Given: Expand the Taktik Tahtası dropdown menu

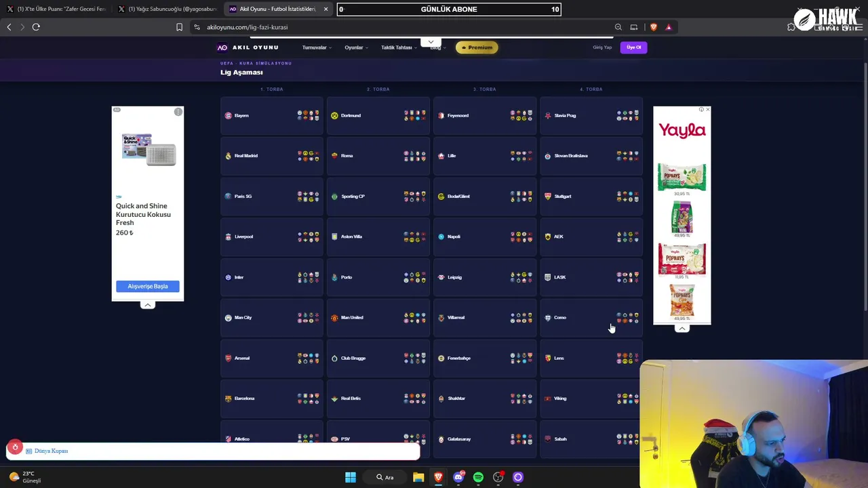Looking at the screenshot, I should point(399,47).
